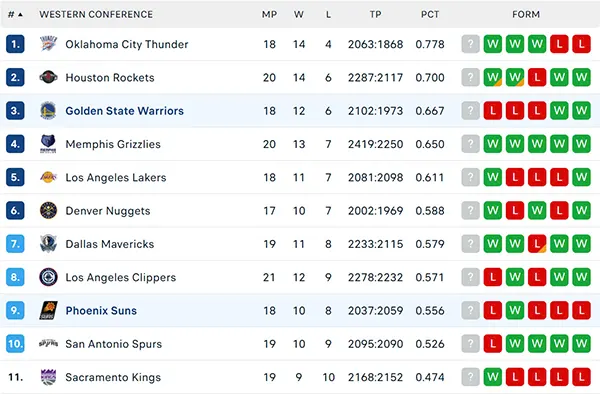This screenshot has width=600, height=394.
Task: Click the Dallas Mavericks team logo
Action: [48, 244]
